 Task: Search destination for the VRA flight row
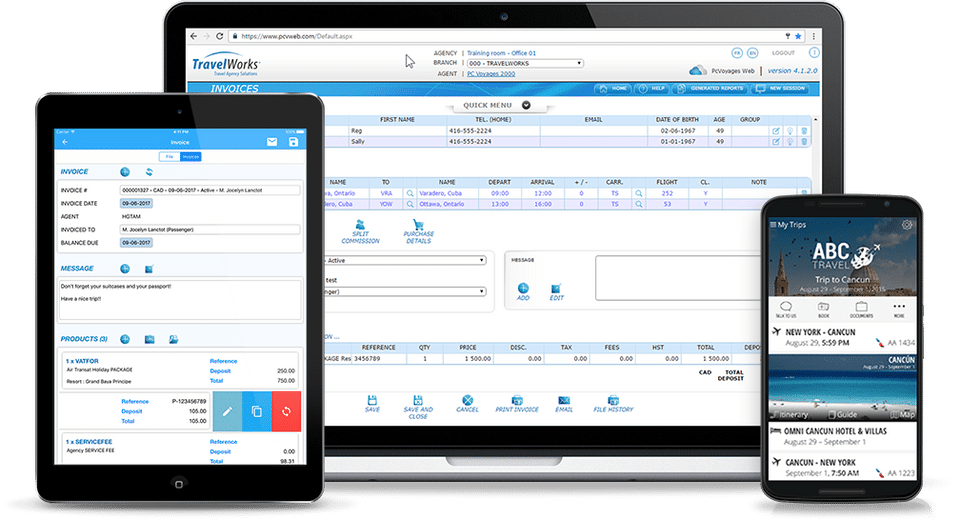click(410, 193)
